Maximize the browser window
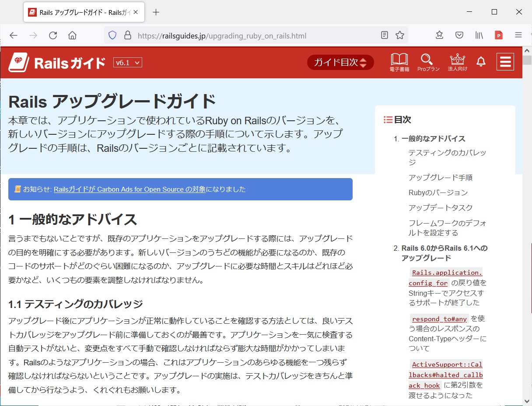 coord(494,12)
